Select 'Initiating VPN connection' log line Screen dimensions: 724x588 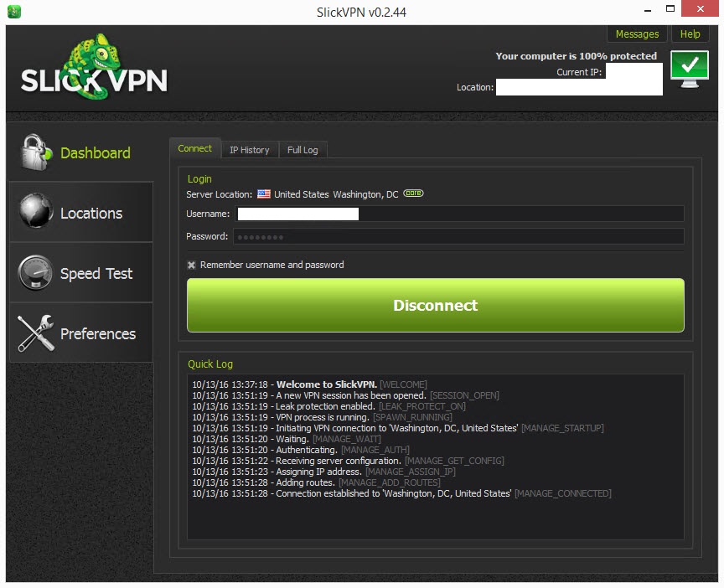point(397,428)
